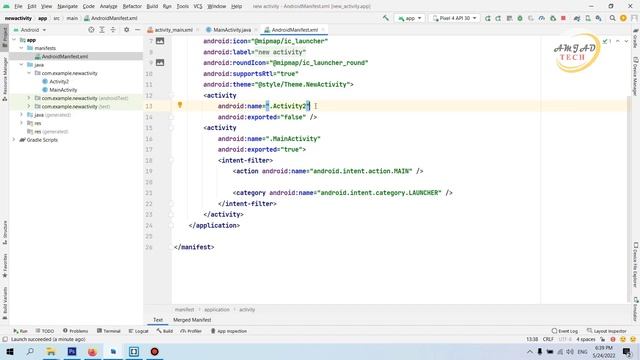The height and width of the screenshot is (360, 640).
Task: Click the Project side tab
Action: (x=4, y=38)
